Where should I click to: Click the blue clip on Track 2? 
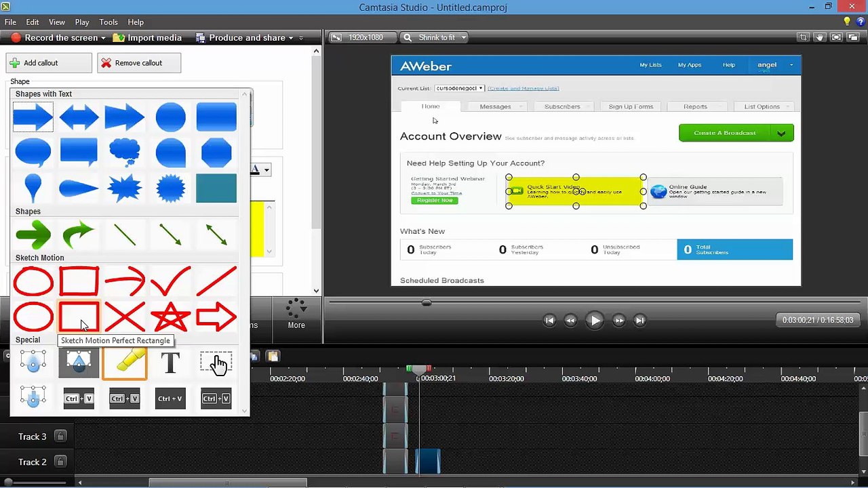point(427,462)
